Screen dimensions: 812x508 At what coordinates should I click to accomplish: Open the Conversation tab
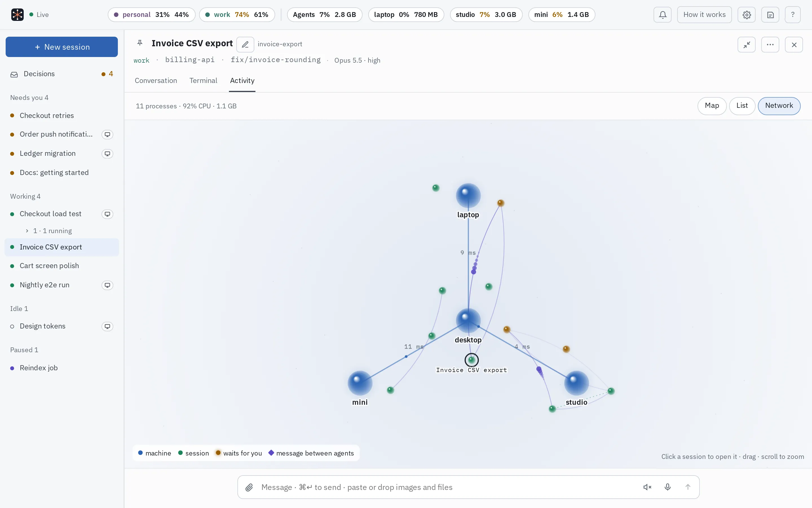[156, 81]
